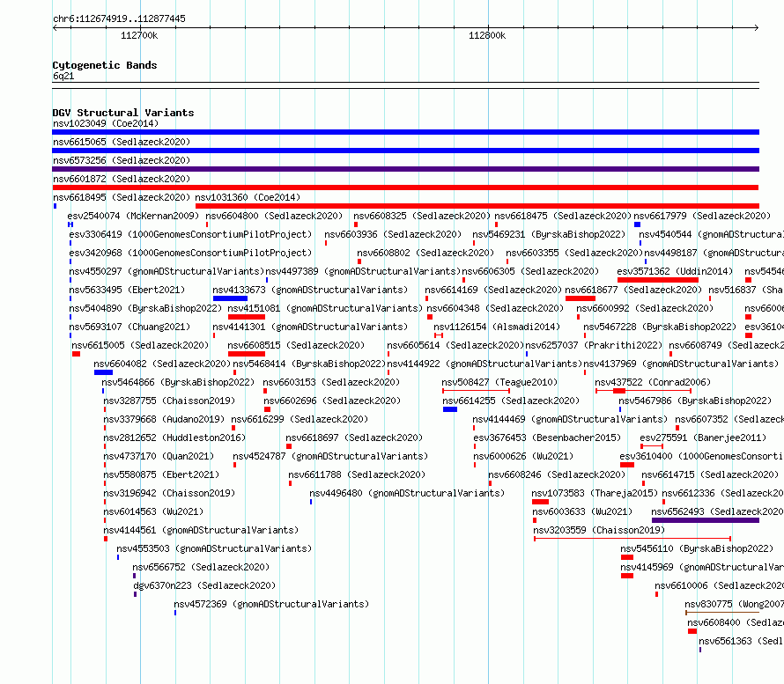Open nsv4572369 (gnomADStructuralVariants) label
This screenshot has height=684, width=784.
point(271,604)
